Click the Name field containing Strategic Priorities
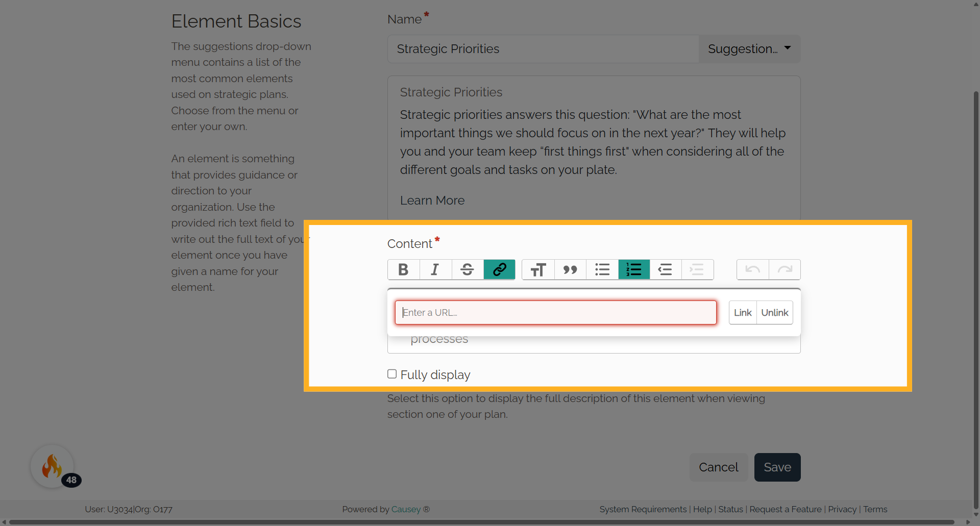980x526 pixels. [x=543, y=49]
